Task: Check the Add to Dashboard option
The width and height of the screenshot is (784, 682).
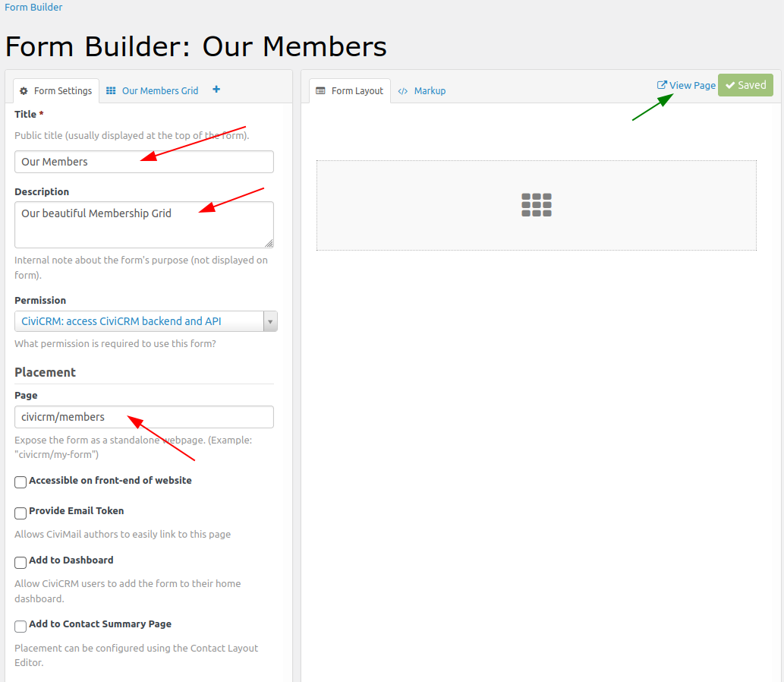Action: tap(20, 563)
